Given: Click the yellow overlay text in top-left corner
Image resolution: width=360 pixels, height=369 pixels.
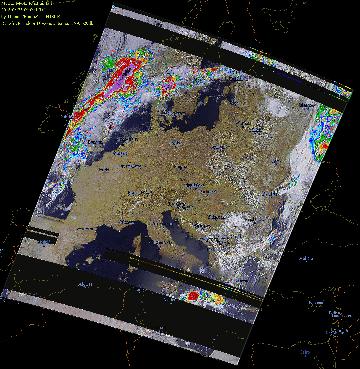Looking at the screenshot, I should click(47, 13).
